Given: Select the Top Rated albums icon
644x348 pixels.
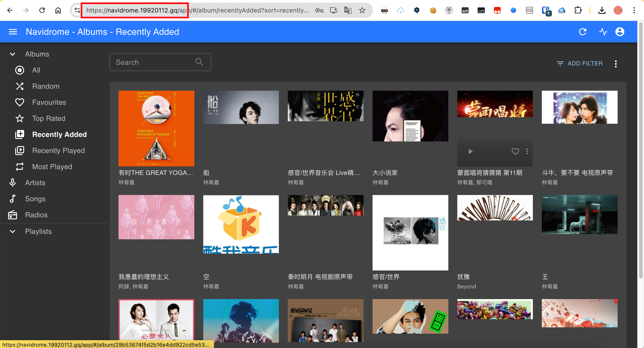Looking at the screenshot, I should click(20, 118).
